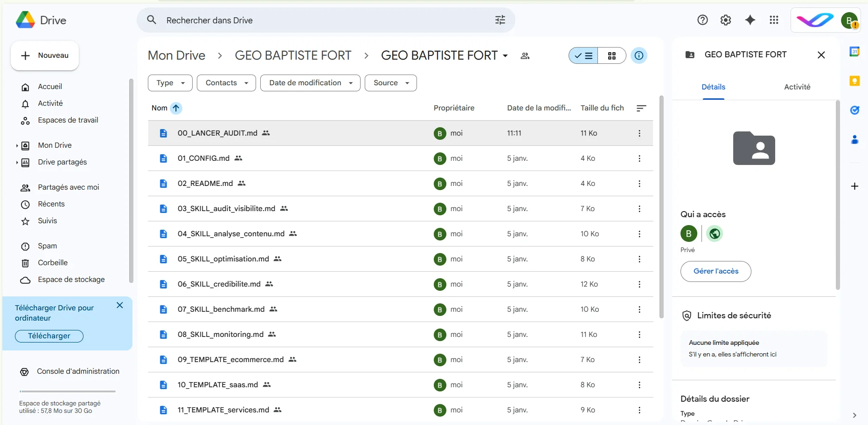The image size is (868, 425).
Task: Switch to grid view layout
Action: click(x=612, y=55)
